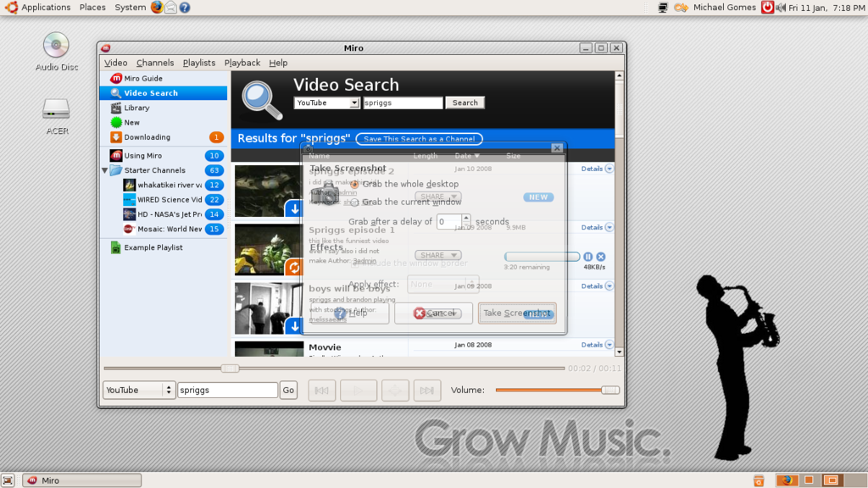This screenshot has width=868, height=488.
Task: Open the HD - NASA's Jet channel
Action: click(x=170, y=214)
